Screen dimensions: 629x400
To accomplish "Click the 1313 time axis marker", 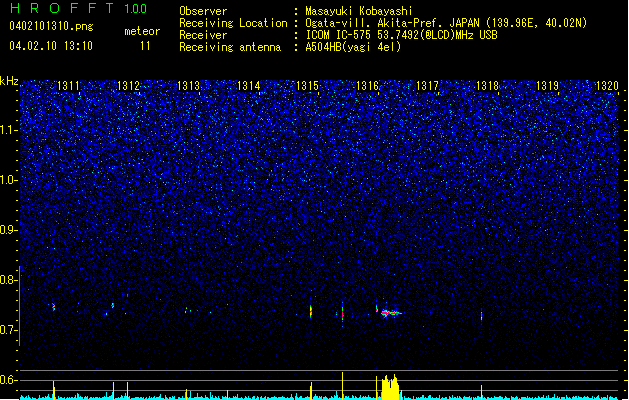I will click(x=188, y=86).
